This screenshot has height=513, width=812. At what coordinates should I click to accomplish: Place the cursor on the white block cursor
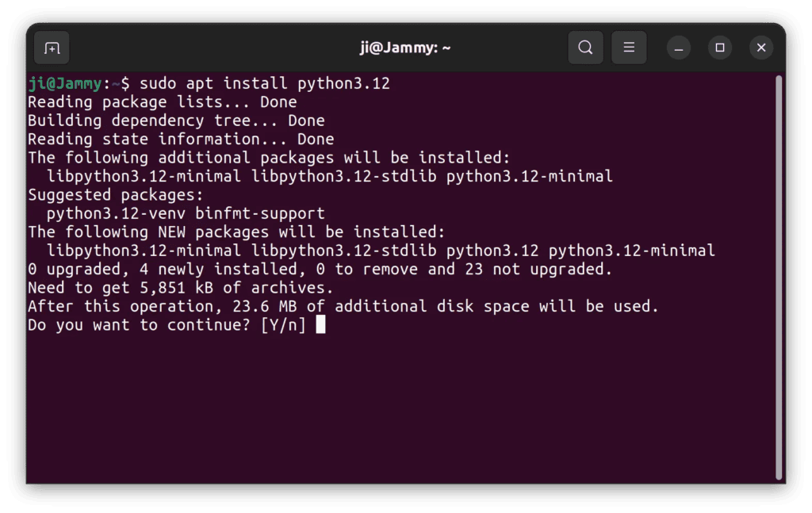[x=320, y=325]
